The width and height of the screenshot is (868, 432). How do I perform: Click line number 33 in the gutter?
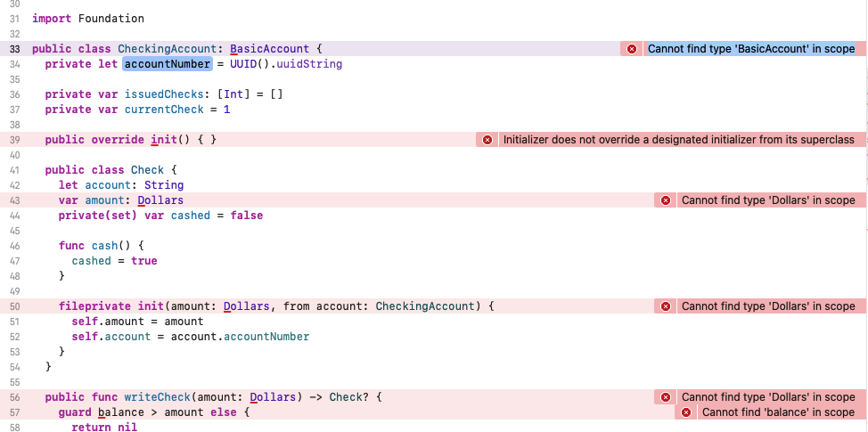coord(14,49)
